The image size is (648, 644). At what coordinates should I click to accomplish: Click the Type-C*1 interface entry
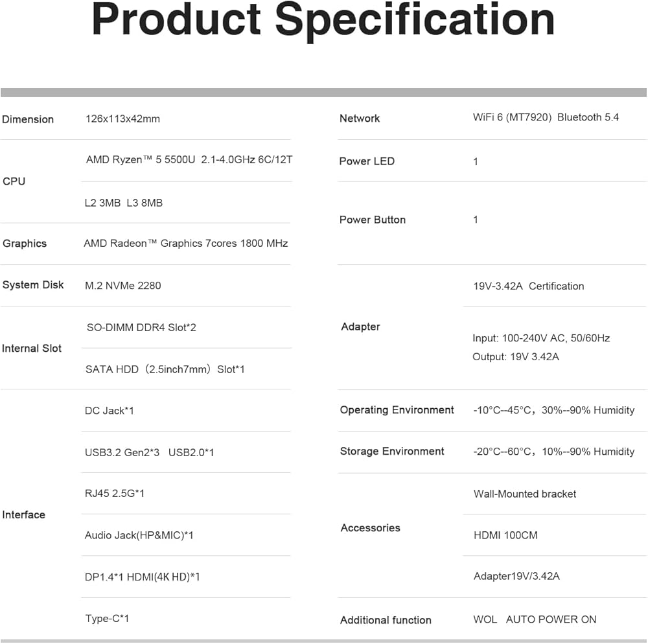[107, 619]
